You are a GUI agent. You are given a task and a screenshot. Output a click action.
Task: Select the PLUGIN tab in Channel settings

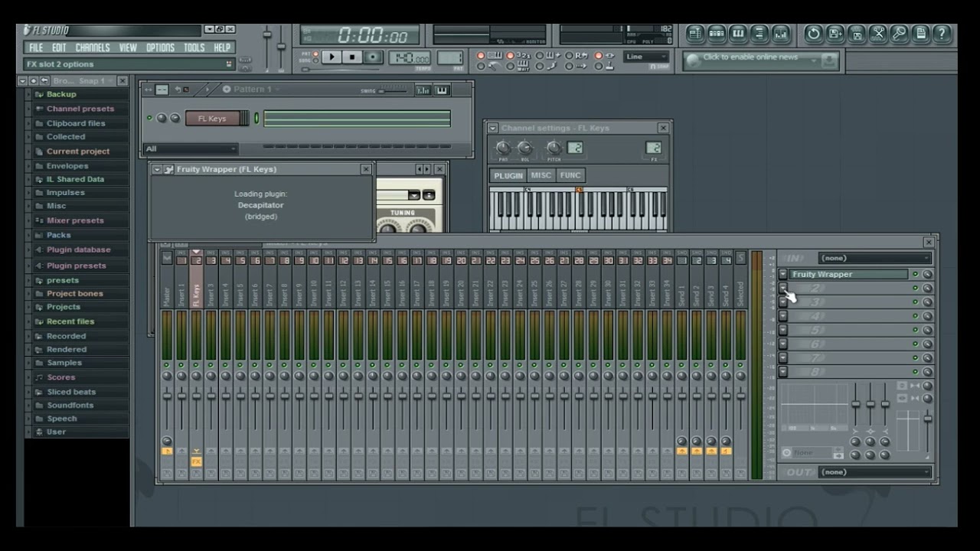pyautogui.click(x=508, y=175)
